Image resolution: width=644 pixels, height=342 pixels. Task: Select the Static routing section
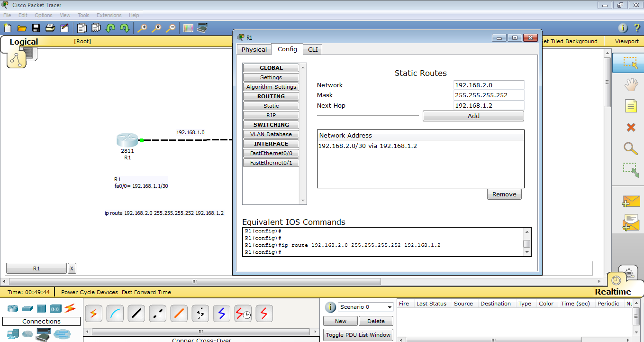pos(271,105)
